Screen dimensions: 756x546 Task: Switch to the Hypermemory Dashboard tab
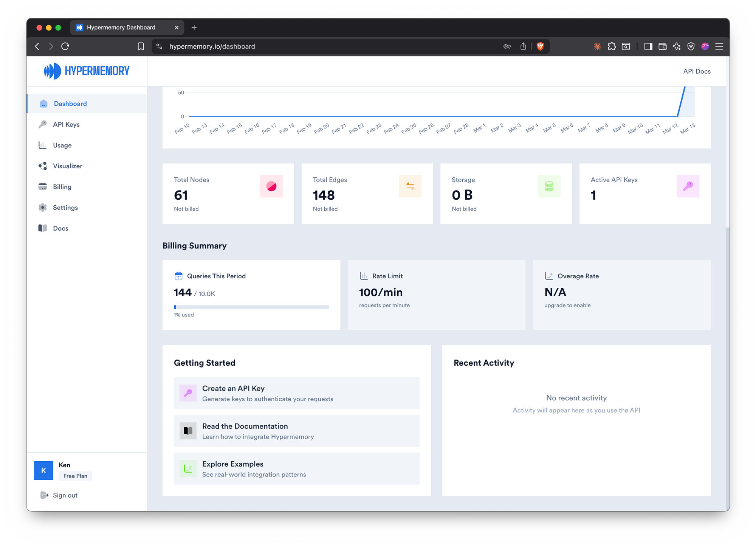click(121, 27)
